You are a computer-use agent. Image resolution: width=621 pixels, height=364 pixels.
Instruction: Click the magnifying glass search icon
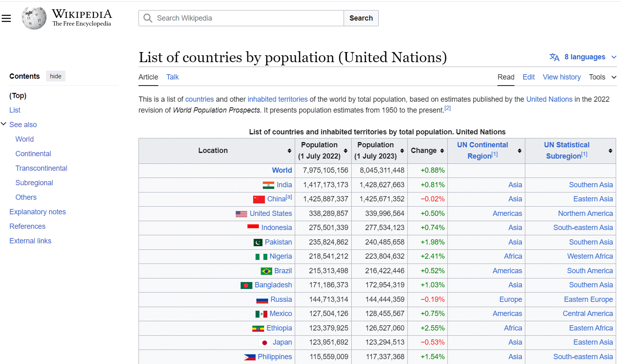pos(148,18)
